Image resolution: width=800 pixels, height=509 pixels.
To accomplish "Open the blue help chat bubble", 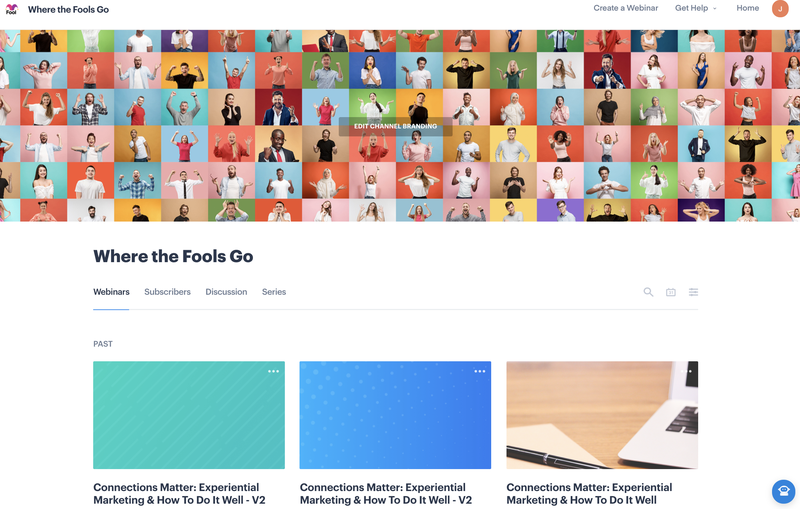I will (x=783, y=491).
